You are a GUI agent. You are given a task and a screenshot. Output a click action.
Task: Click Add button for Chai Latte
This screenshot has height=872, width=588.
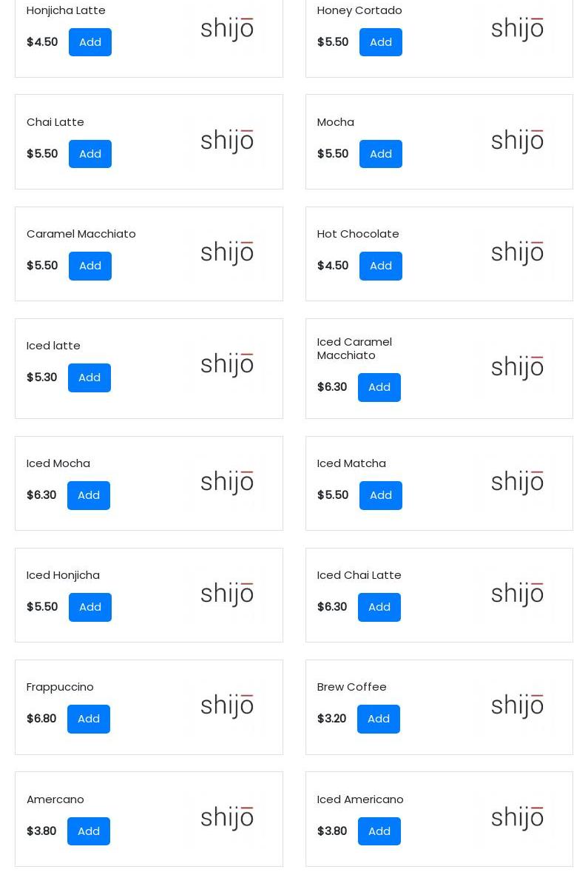point(90,154)
